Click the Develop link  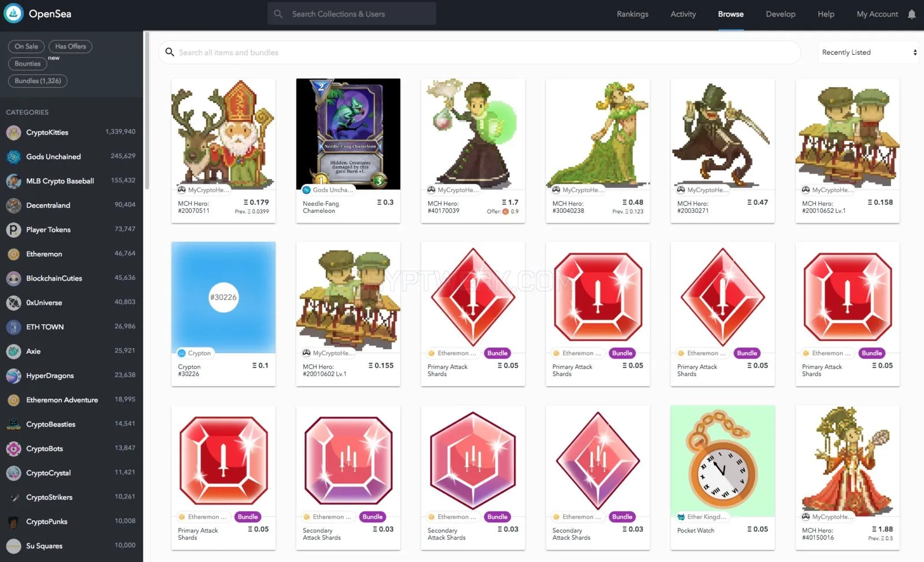point(781,14)
